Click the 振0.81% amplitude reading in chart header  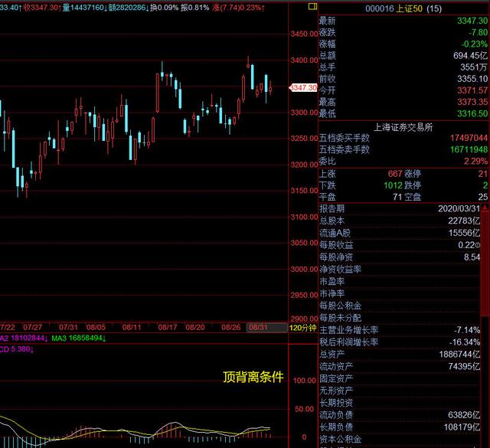coord(194,8)
